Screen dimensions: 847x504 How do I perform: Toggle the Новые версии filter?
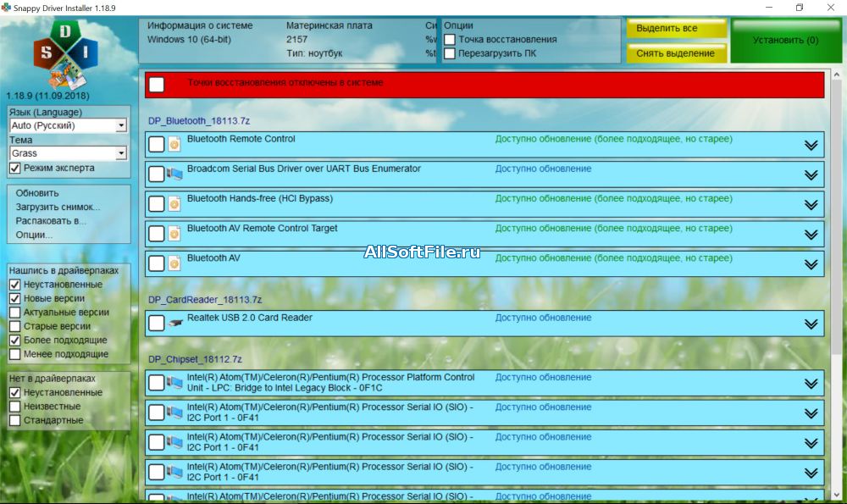click(x=15, y=299)
